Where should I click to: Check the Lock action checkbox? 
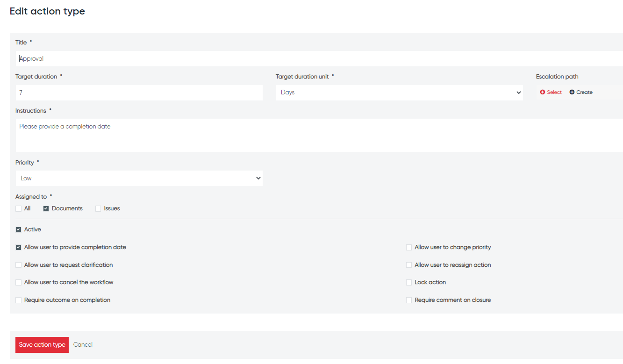point(409,283)
